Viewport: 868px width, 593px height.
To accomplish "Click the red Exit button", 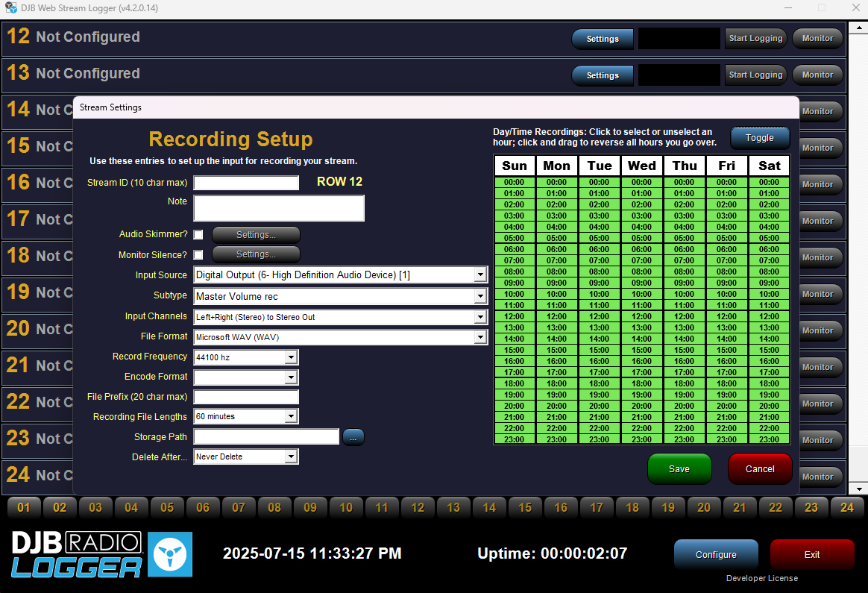I will point(811,554).
